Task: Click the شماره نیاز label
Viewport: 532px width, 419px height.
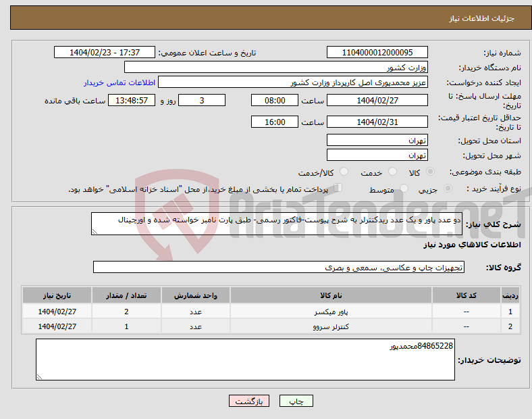Action: click(502, 53)
